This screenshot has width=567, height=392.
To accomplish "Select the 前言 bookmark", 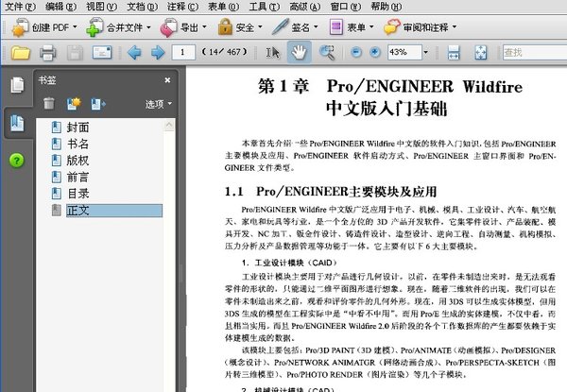I will point(77,177).
